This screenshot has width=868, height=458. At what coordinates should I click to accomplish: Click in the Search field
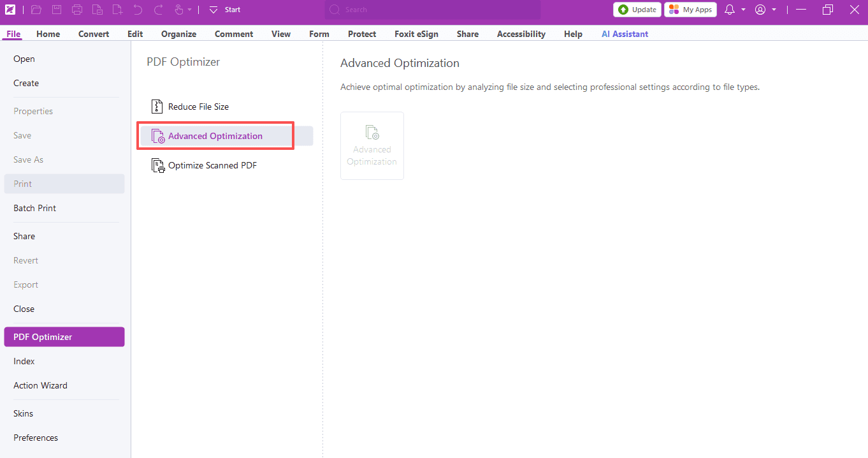[x=433, y=10]
